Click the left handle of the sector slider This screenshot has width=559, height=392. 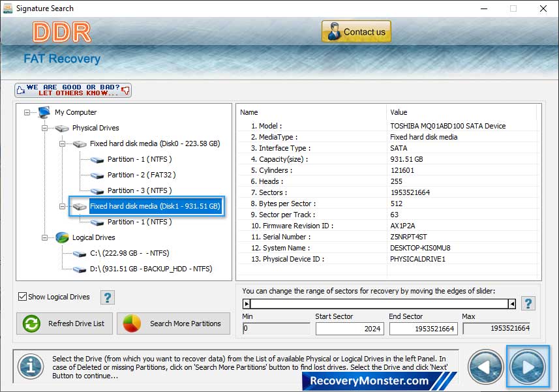click(247, 304)
